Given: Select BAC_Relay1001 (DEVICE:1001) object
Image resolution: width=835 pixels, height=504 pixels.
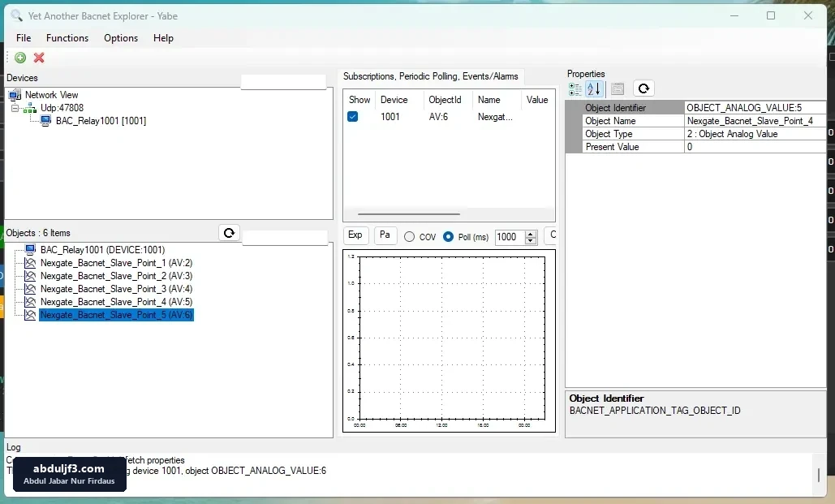Looking at the screenshot, I should (x=103, y=250).
